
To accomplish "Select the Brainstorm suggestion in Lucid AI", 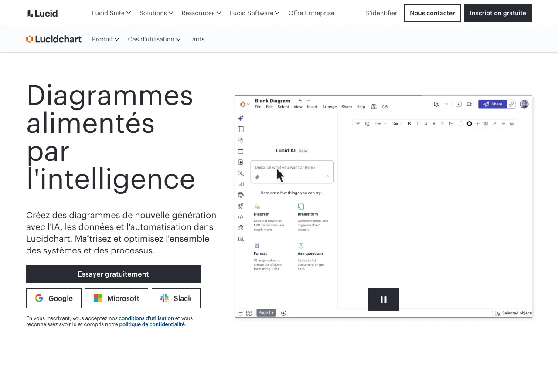I will pyautogui.click(x=313, y=217).
